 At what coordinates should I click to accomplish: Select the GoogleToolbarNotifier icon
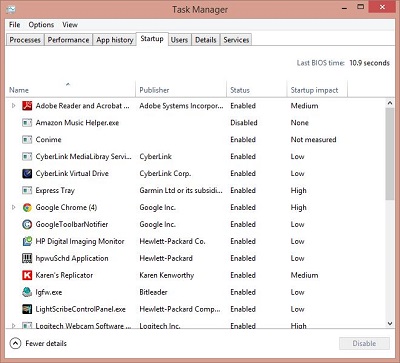[x=27, y=224]
